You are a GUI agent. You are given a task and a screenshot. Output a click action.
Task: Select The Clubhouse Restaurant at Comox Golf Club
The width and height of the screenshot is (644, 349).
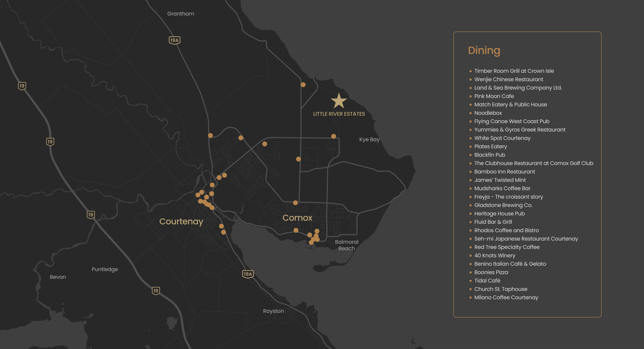(x=534, y=163)
